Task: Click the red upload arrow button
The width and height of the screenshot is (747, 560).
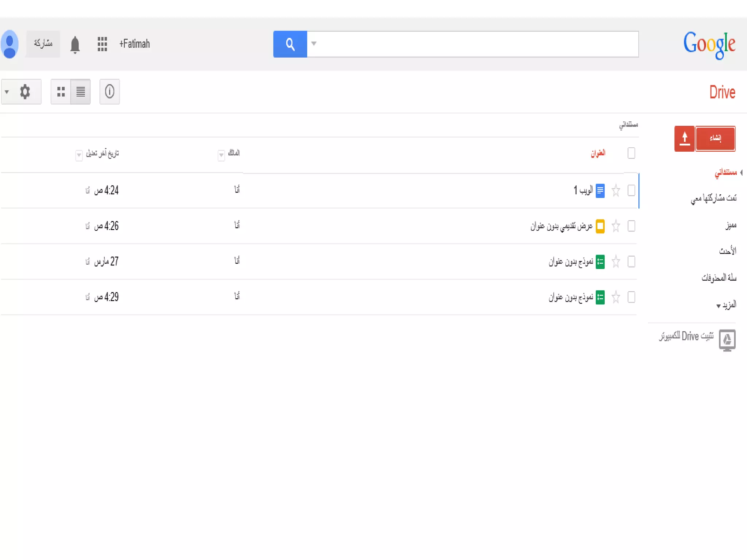Action: pos(684,139)
